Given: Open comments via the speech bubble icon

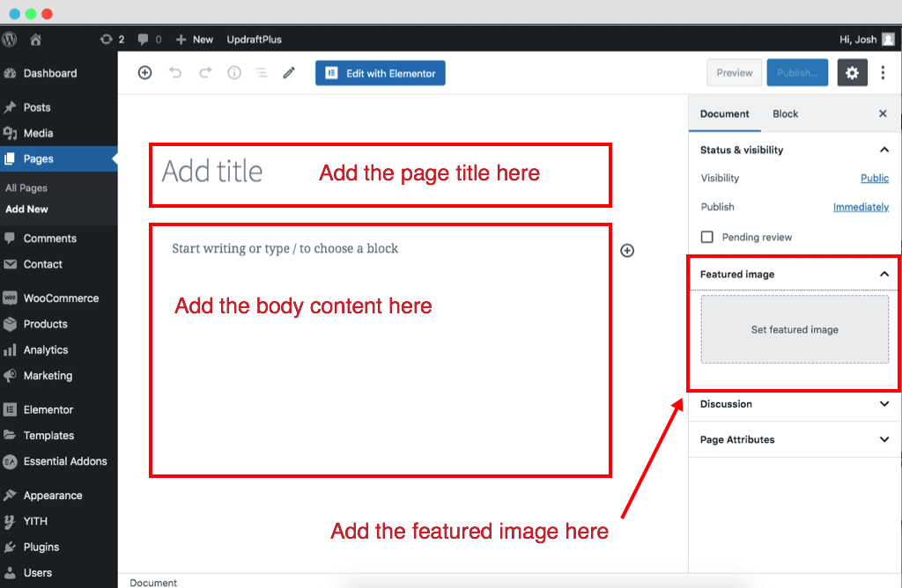Looking at the screenshot, I should (x=143, y=39).
